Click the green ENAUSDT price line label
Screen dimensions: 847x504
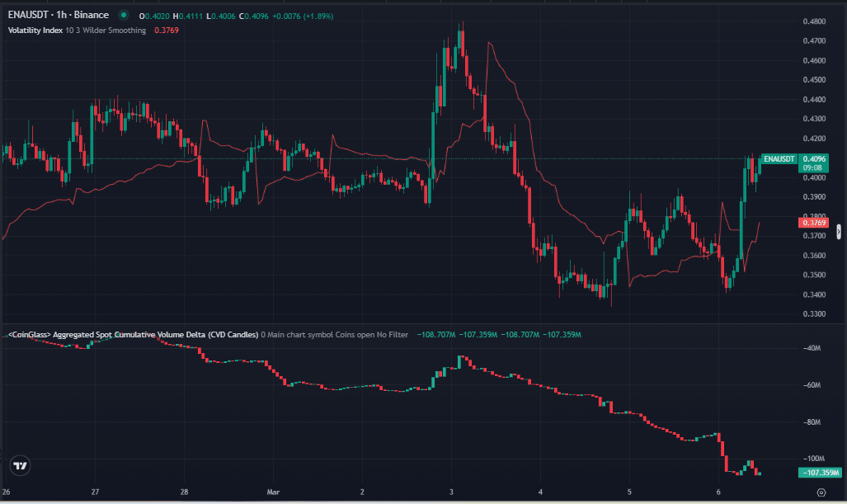pyautogui.click(x=779, y=158)
